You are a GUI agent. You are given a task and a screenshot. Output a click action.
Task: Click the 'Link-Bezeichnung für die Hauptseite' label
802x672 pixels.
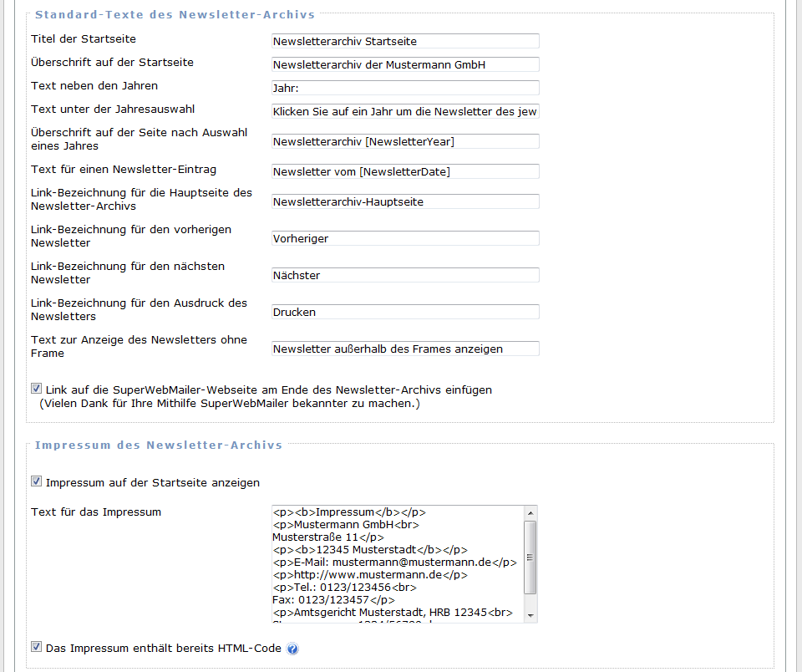[x=142, y=199]
